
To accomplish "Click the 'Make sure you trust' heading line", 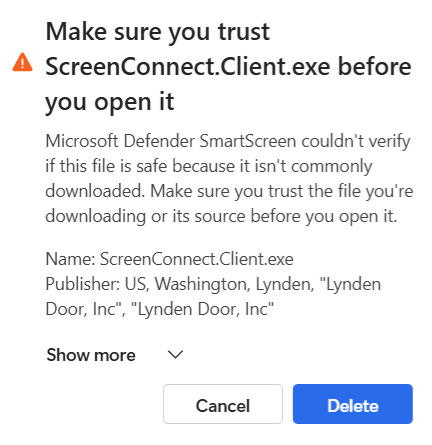I will click(157, 33).
